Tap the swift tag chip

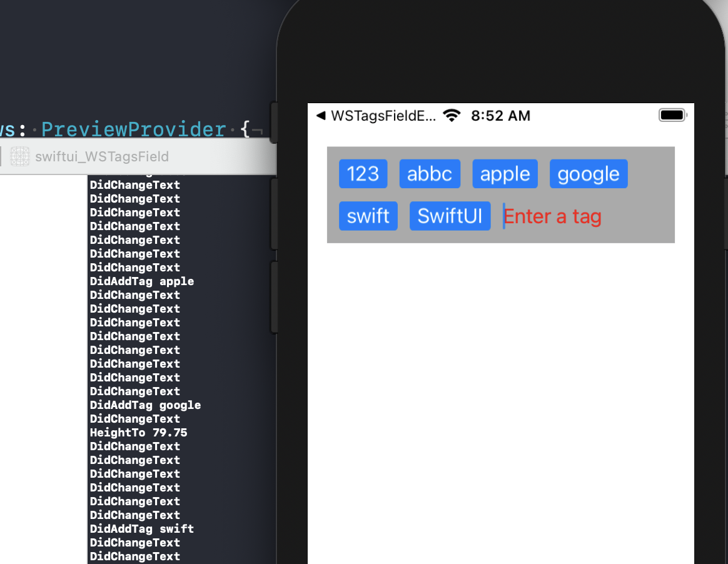368,216
